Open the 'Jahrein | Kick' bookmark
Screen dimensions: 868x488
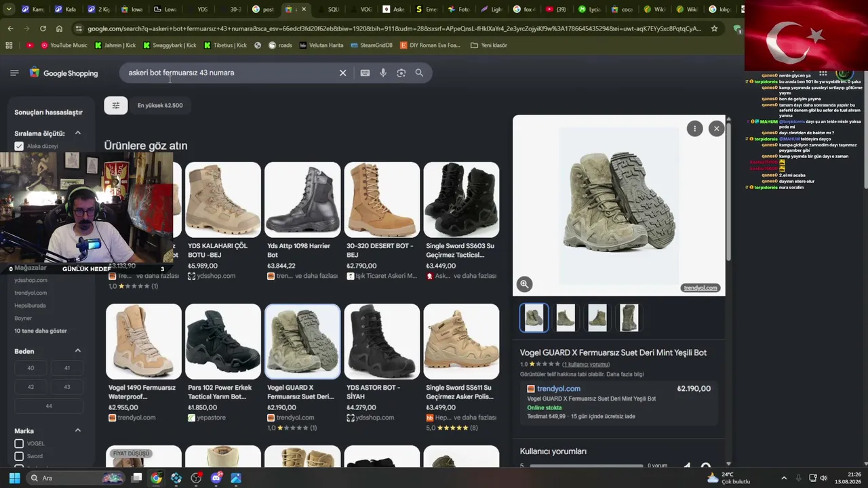pyautogui.click(x=115, y=45)
